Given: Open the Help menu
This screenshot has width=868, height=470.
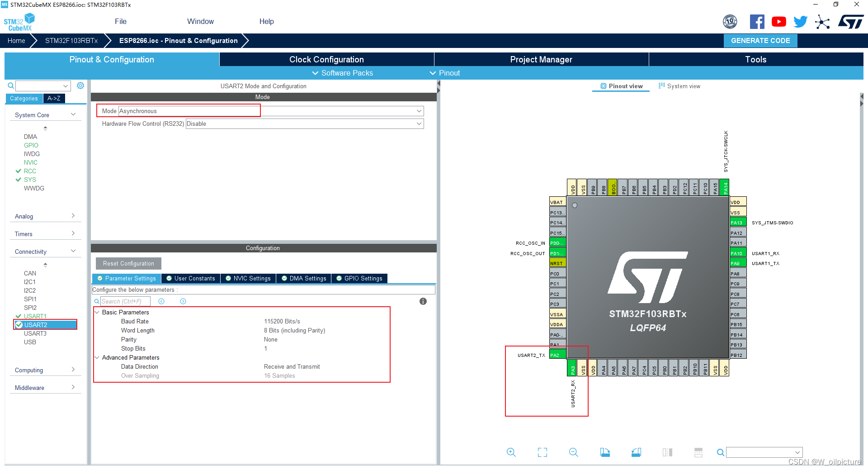Looking at the screenshot, I should (x=266, y=21).
